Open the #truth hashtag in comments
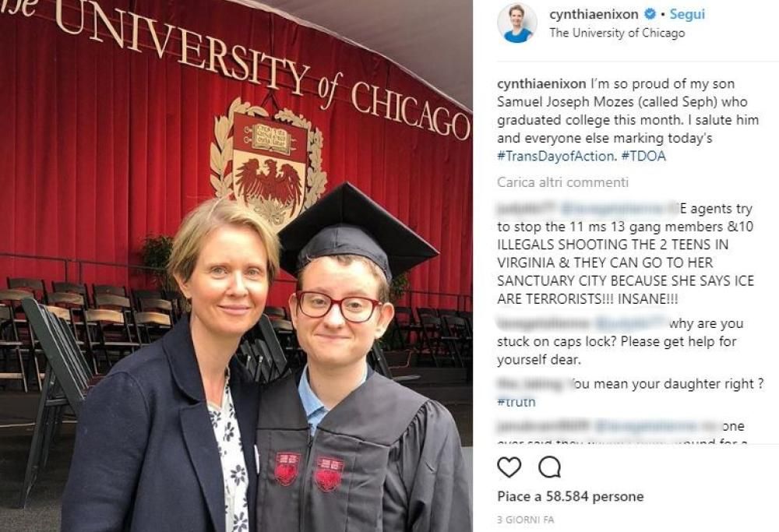 (x=516, y=401)
